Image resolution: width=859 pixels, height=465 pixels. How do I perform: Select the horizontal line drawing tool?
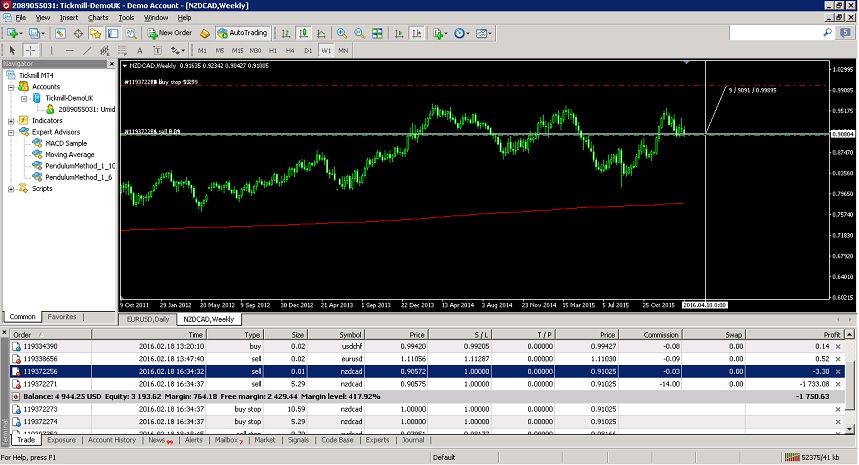coord(70,50)
